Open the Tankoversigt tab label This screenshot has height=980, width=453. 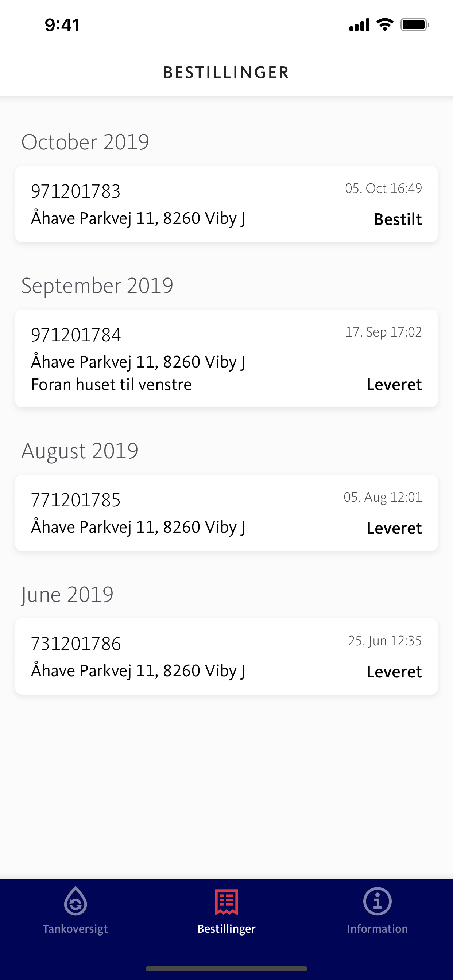coord(75,929)
